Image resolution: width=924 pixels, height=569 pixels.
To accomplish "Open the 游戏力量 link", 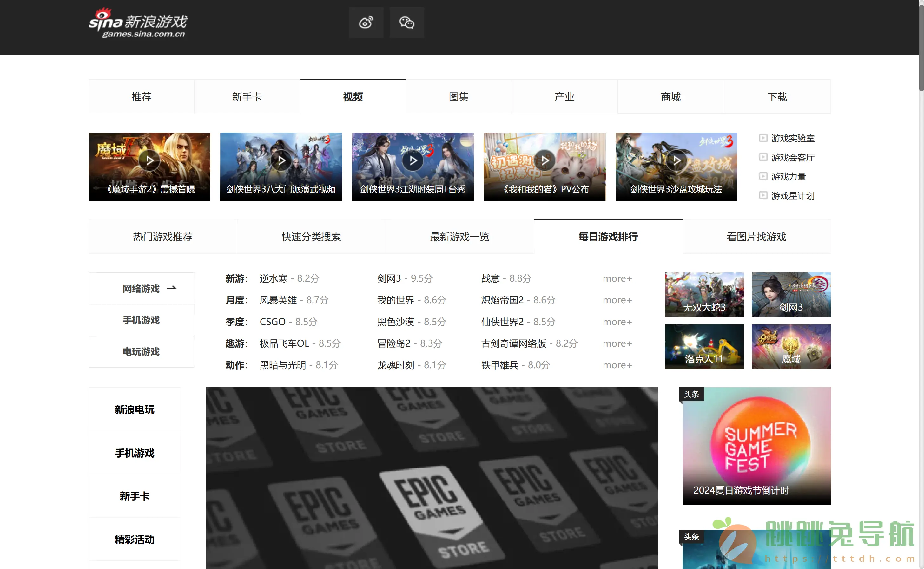I will point(788,176).
